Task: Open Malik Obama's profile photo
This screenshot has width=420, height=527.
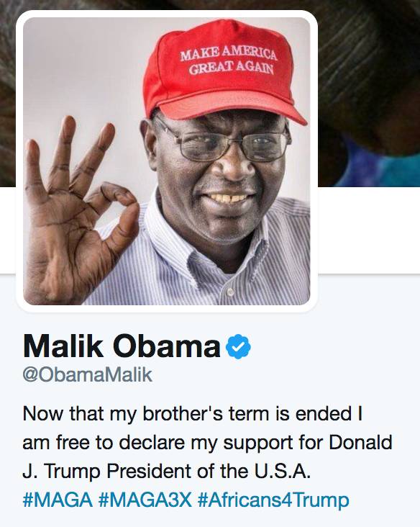Action: click(x=167, y=161)
